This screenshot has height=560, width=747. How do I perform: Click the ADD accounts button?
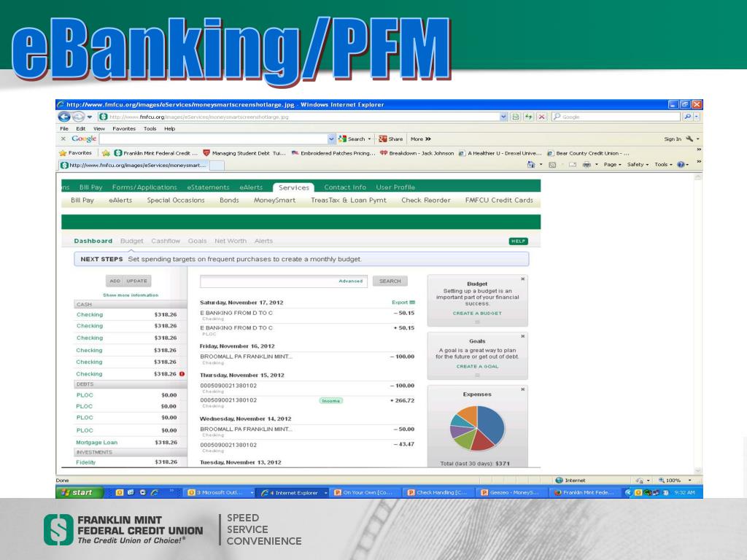click(115, 281)
